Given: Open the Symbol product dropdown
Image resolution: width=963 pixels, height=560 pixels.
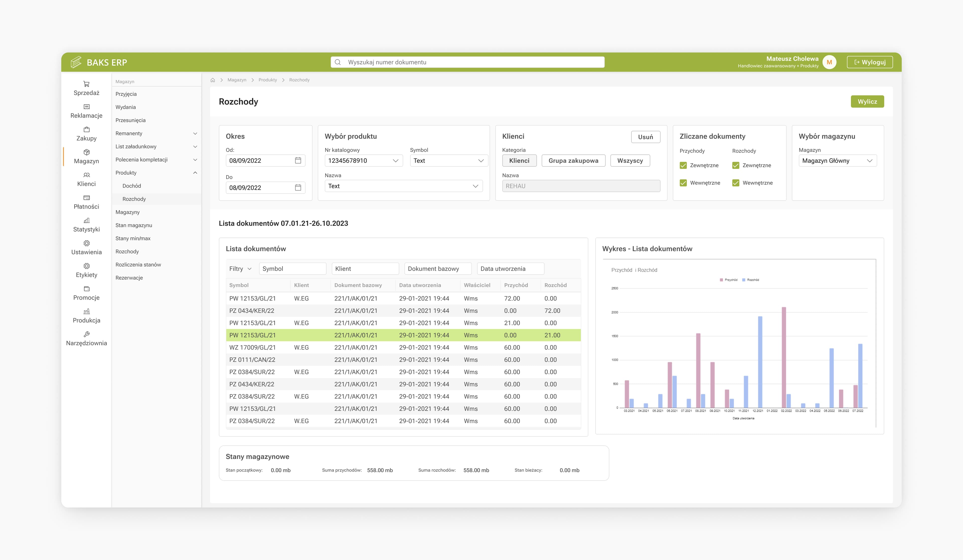Looking at the screenshot, I should [x=449, y=160].
